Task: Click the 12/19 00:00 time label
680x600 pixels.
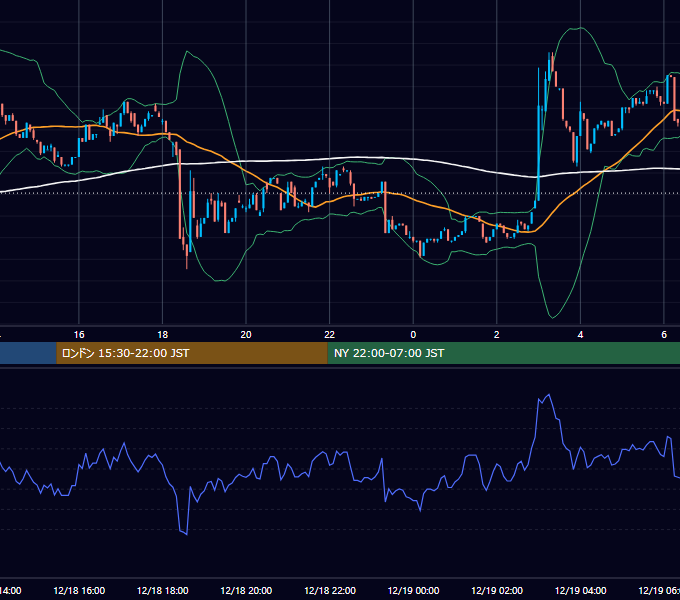Action: click(413, 590)
